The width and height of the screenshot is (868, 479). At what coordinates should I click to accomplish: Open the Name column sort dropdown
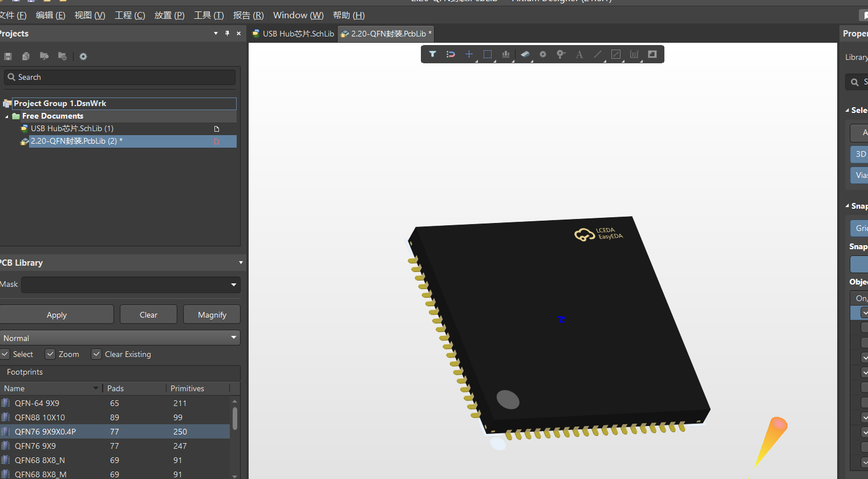[96, 388]
